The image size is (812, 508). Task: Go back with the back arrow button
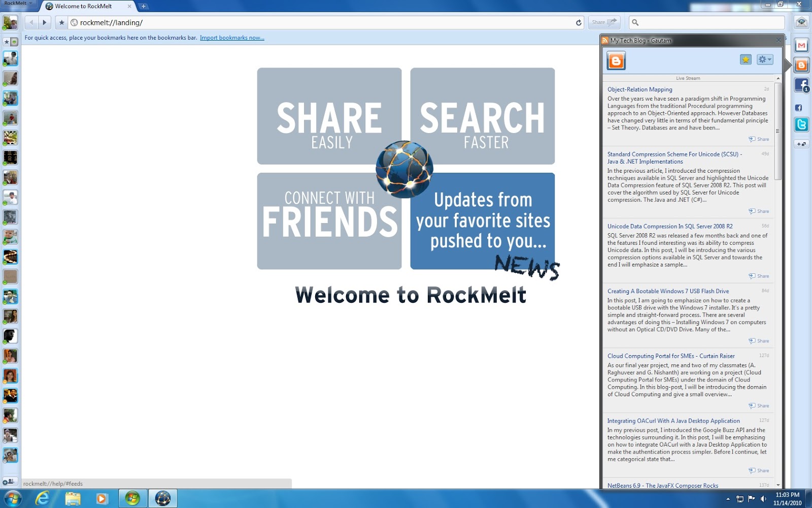pyautogui.click(x=31, y=22)
